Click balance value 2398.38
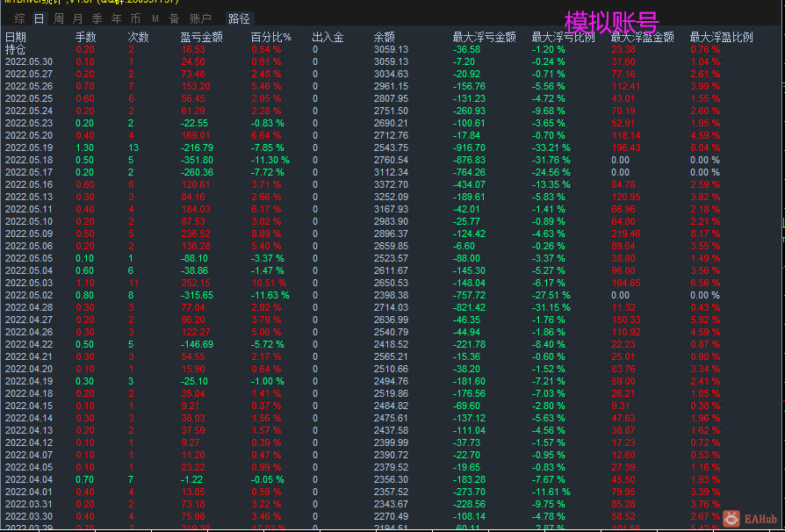Viewport: 785px width, 532px height. tap(391, 295)
